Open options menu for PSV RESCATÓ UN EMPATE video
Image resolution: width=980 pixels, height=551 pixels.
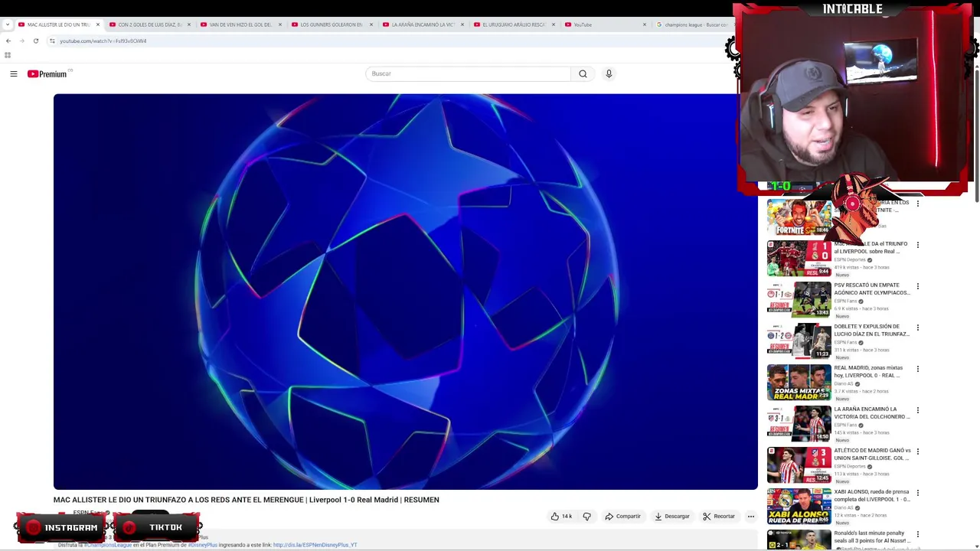918,286
